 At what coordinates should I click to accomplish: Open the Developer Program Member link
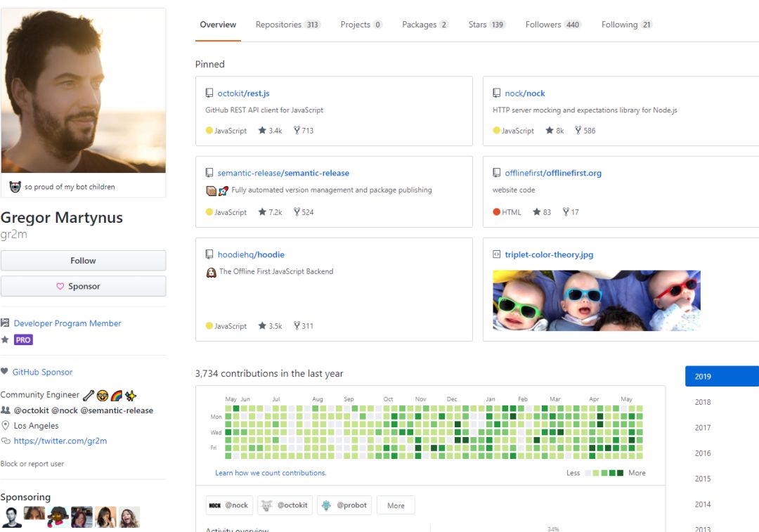[x=67, y=323]
